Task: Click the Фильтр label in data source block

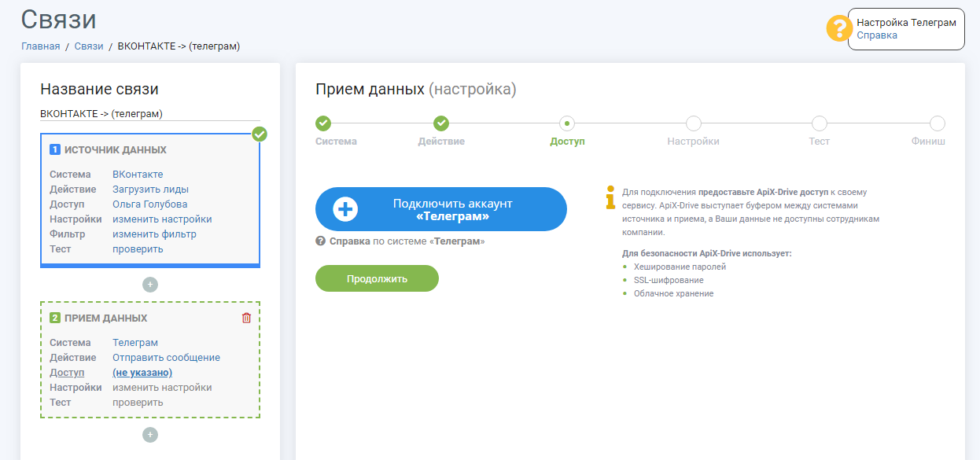Action: coord(68,234)
